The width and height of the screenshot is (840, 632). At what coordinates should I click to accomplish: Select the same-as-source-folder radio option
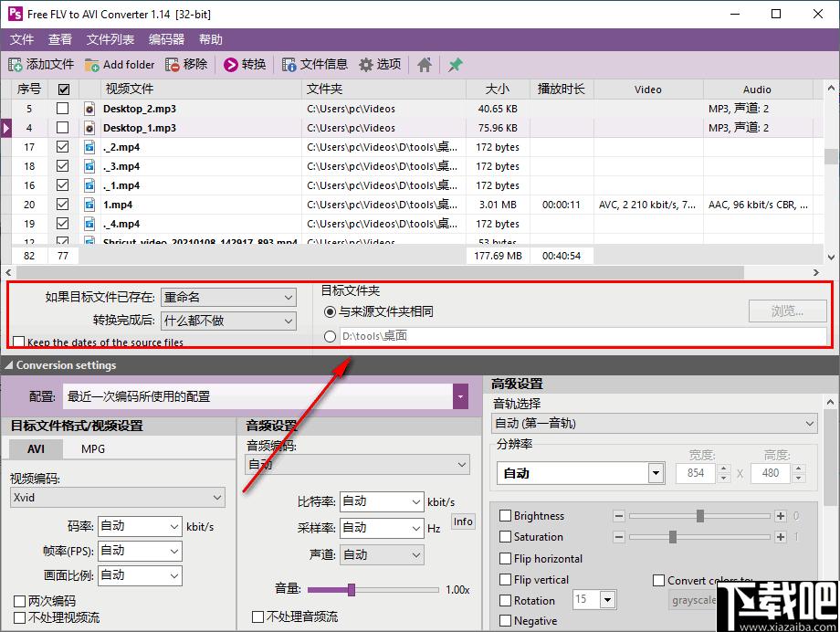[x=330, y=312]
